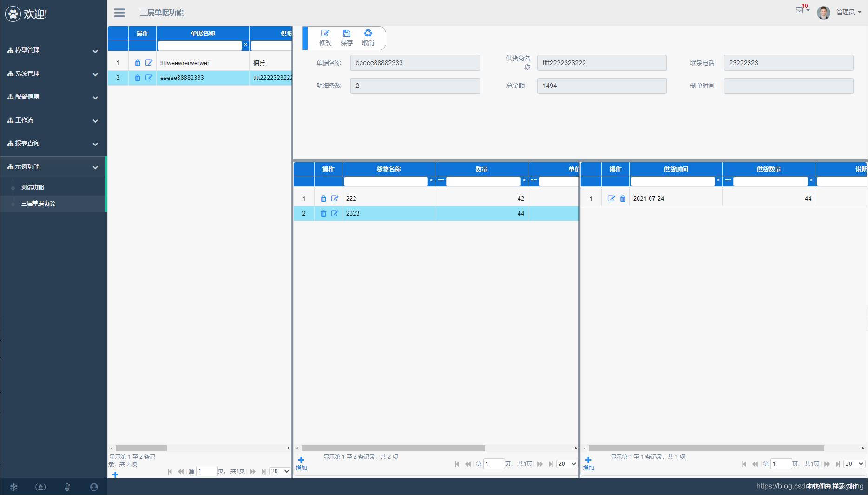Expand the 工作流 menu

[53, 120]
